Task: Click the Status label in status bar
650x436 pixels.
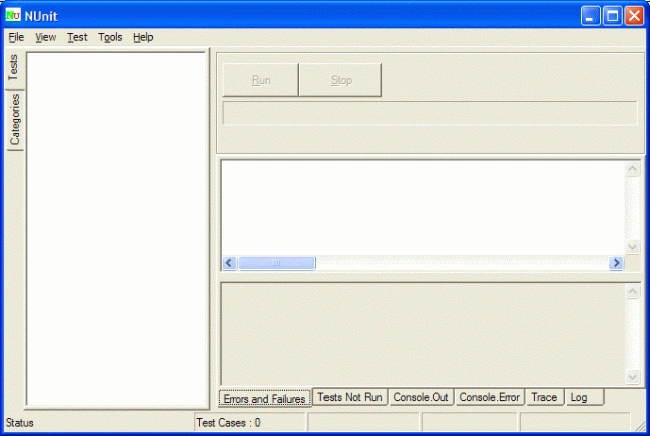Action: pos(19,423)
